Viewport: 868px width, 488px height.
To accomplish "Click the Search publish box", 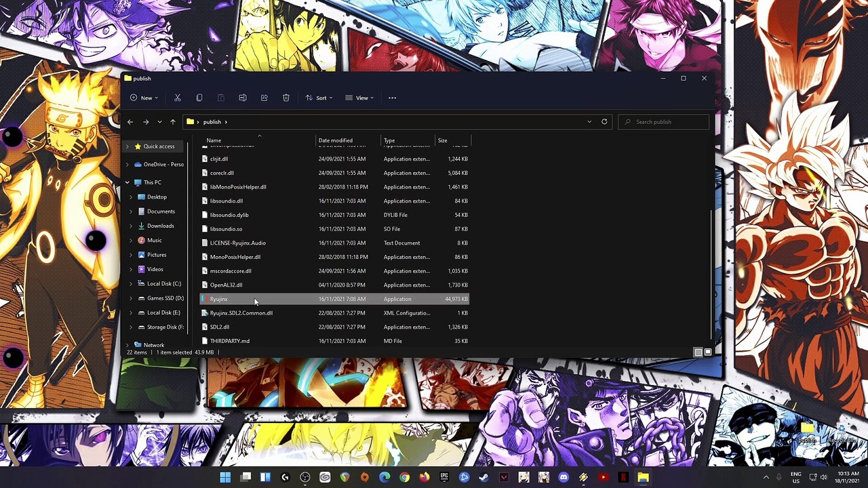I will click(x=664, y=122).
